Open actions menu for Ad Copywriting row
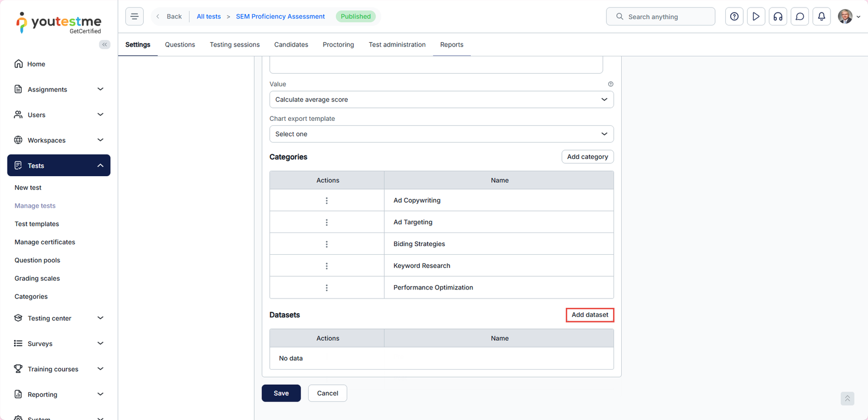The width and height of the screenshot is (868, 420). click(327, 201)
